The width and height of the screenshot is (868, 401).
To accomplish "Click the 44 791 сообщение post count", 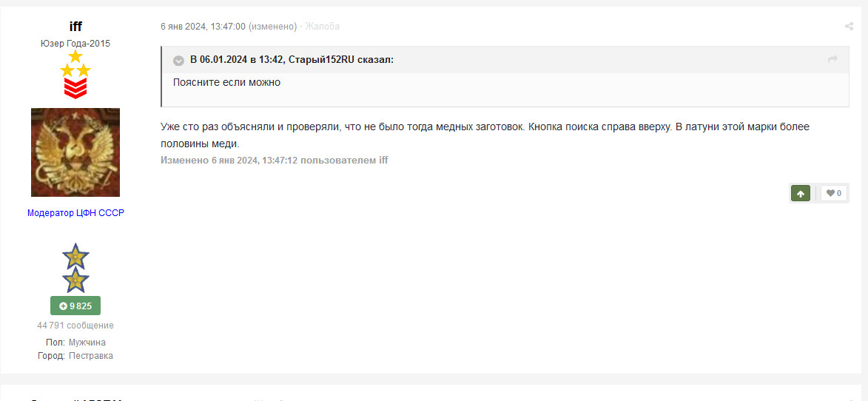I will coord(75,326).
